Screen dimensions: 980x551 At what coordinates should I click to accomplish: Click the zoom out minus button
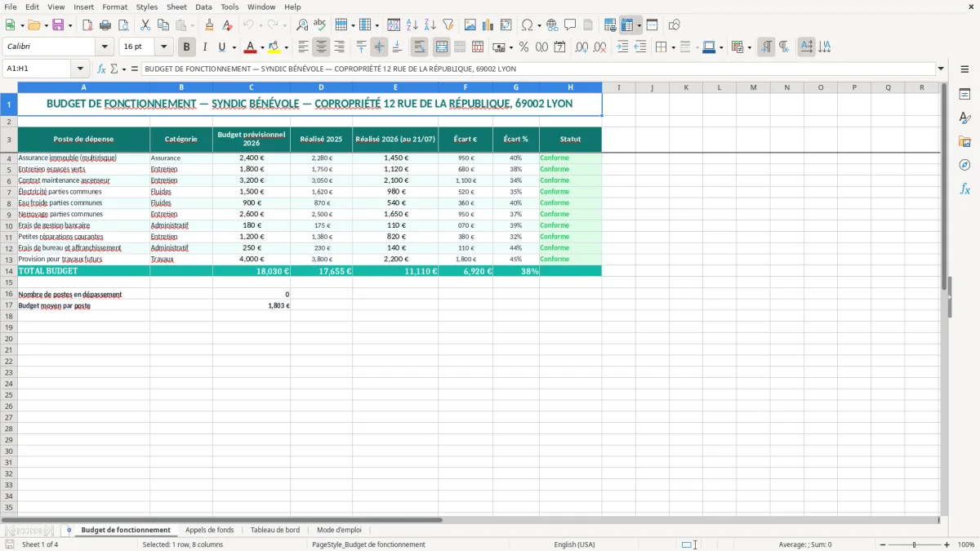[x=882, y=544]
